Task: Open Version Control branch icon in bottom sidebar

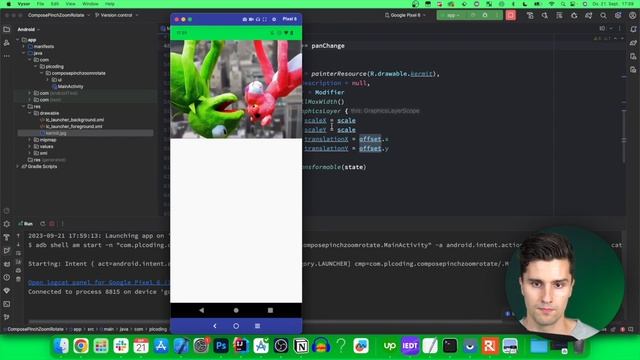Action: pyautogui.click(x=7, y=317)
